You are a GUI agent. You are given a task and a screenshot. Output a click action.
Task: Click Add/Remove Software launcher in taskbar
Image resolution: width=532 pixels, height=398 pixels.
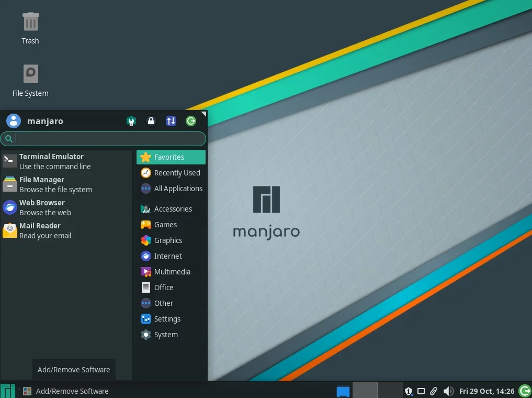(x=66, y=391)
